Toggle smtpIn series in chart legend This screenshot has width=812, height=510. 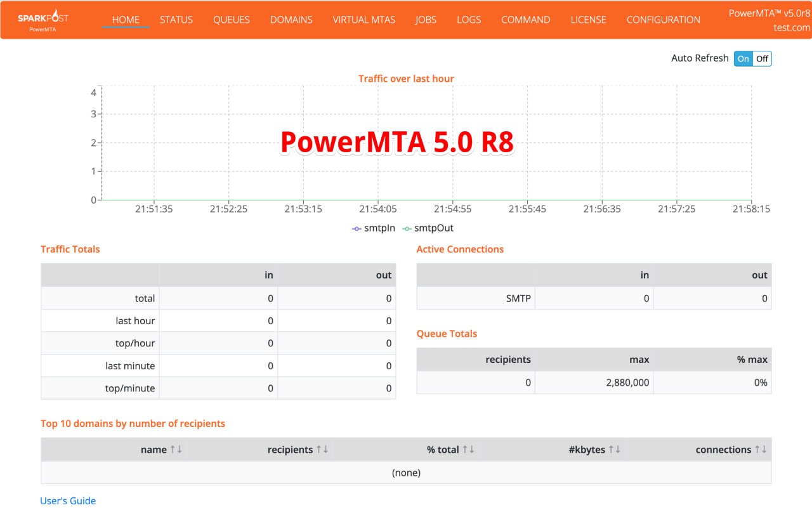pos(374,228)
